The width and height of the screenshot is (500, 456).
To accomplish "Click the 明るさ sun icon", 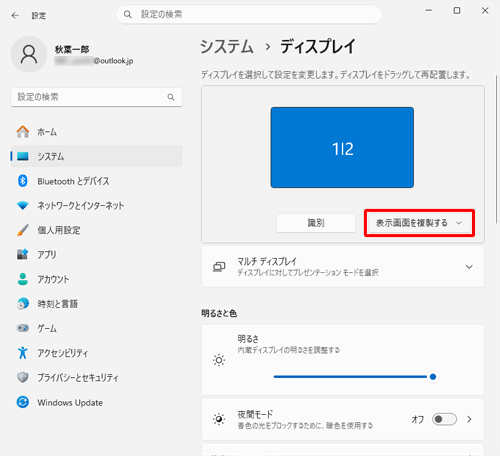I will coord(219,360).
